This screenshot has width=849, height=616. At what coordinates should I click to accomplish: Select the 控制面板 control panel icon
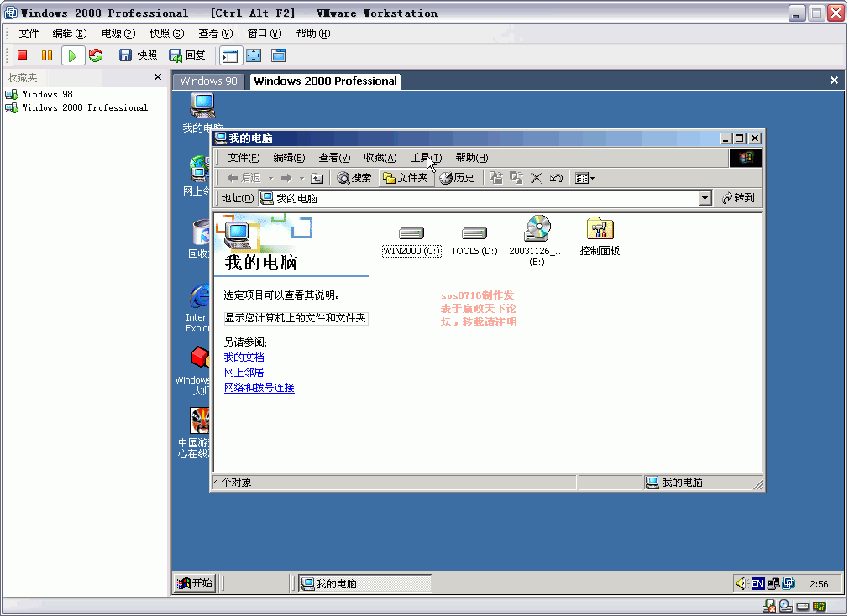pyautogui.click(x=600, y=237)
